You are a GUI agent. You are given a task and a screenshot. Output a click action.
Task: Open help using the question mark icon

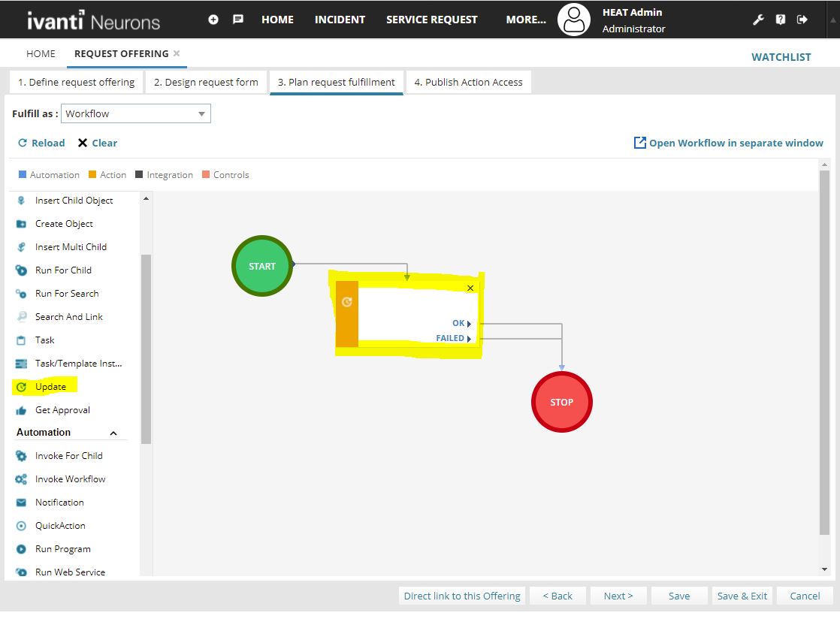pyautogui.click(x=780, y=19)
